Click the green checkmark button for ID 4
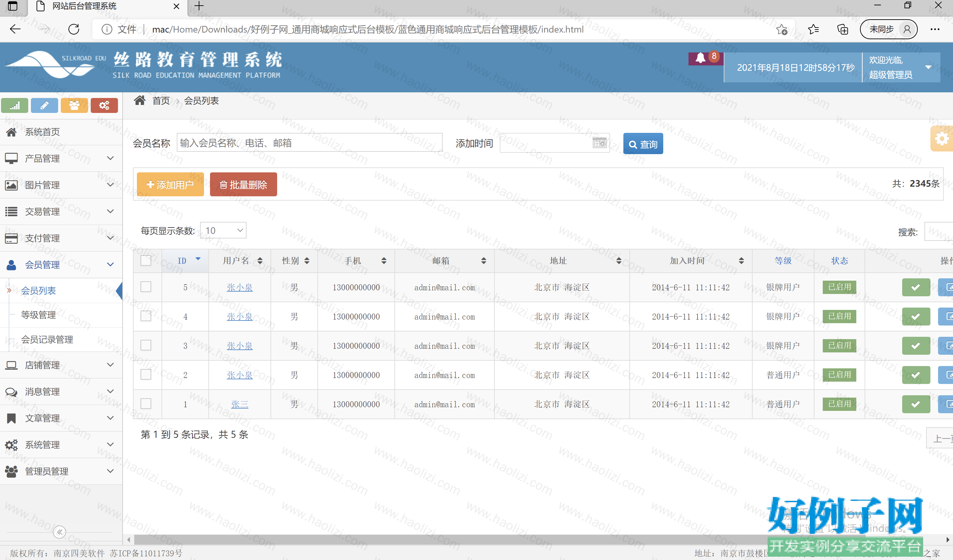This screenshot has height=560, width=953. click(x=915, y=317)
